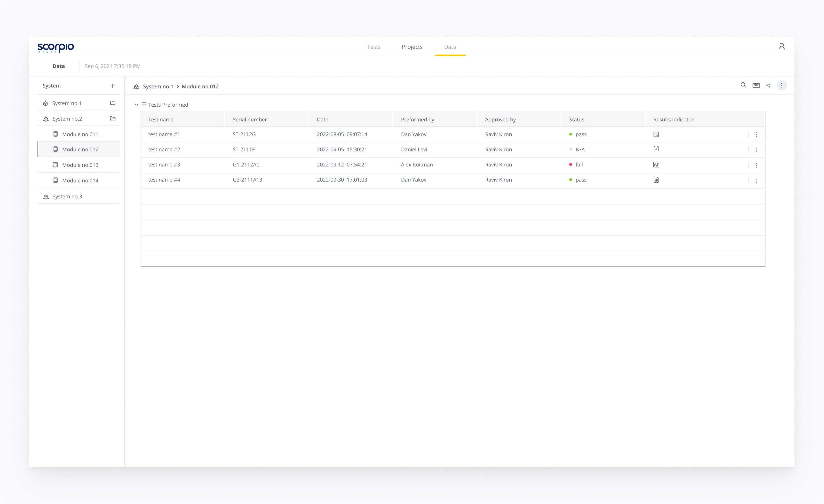Image resolution: width=824 pixels, height=504 pixels.
Task: Open Module no.011
Action: (x=79, y=134)
